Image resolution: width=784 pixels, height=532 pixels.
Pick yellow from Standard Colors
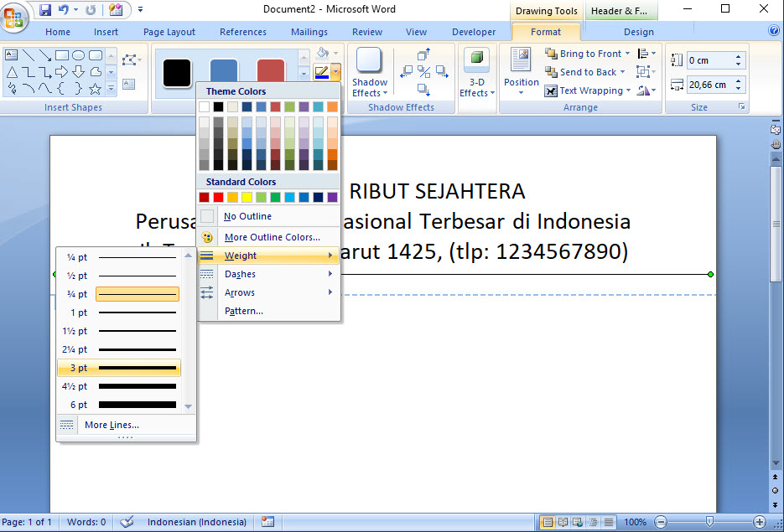[x=247, y=198]
